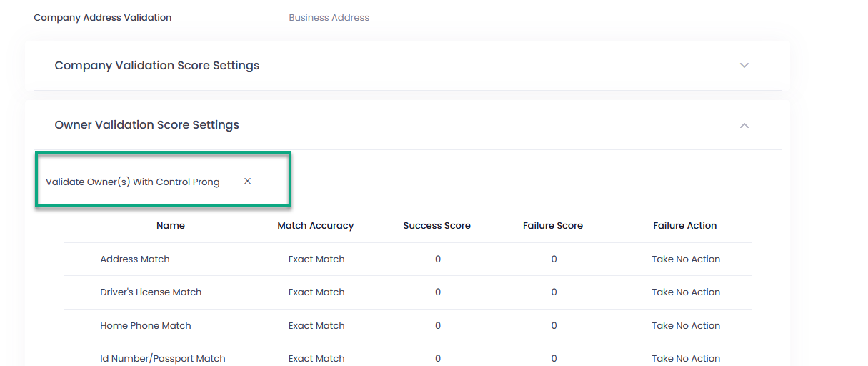Image resolution: width=868 pixels, height=366 pixels.
Task: Click Owner Validation Score Settings heading
Action: tap(147, 125)
